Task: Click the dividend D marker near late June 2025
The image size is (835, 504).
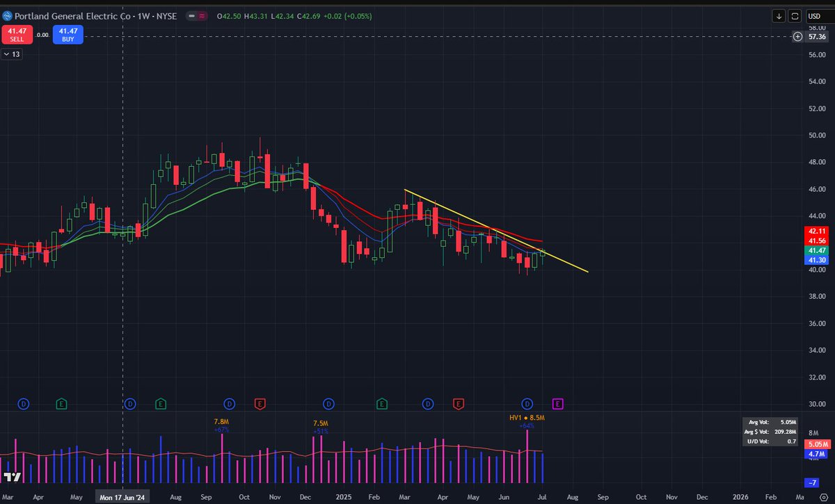Action: [x=527, y=403]
